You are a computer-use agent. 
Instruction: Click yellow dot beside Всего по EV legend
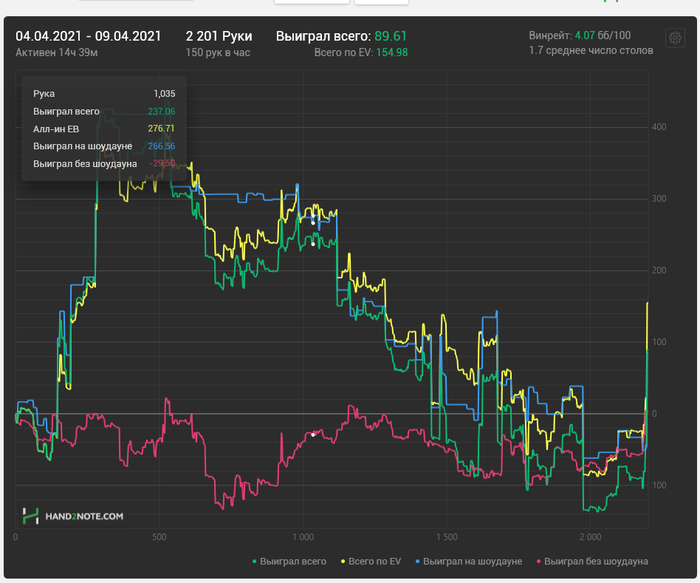(345, 562)
